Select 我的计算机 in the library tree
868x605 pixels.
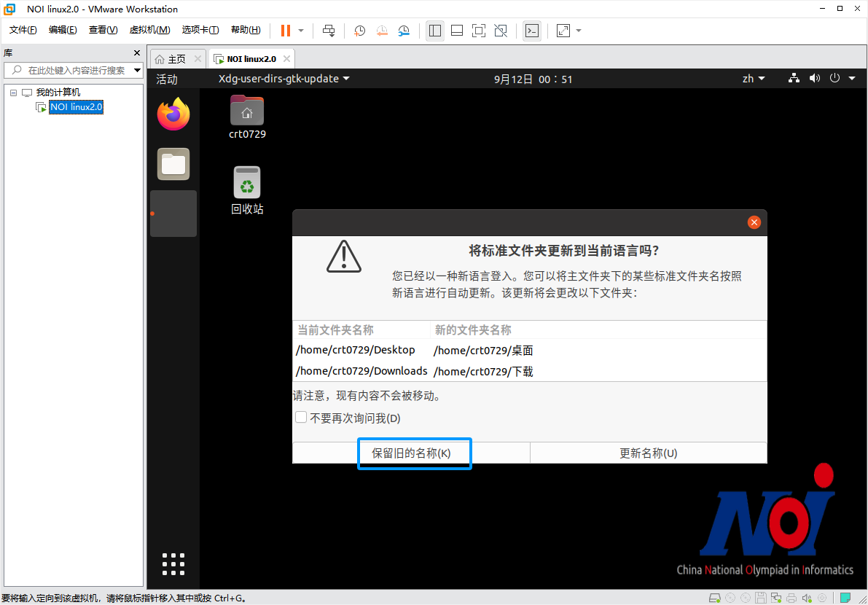58,93
